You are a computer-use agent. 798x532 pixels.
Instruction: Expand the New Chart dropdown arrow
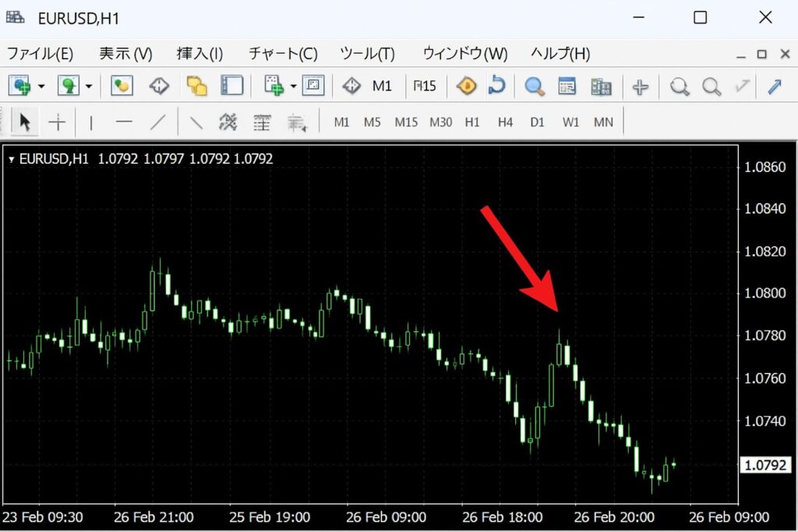click(39, 86)
